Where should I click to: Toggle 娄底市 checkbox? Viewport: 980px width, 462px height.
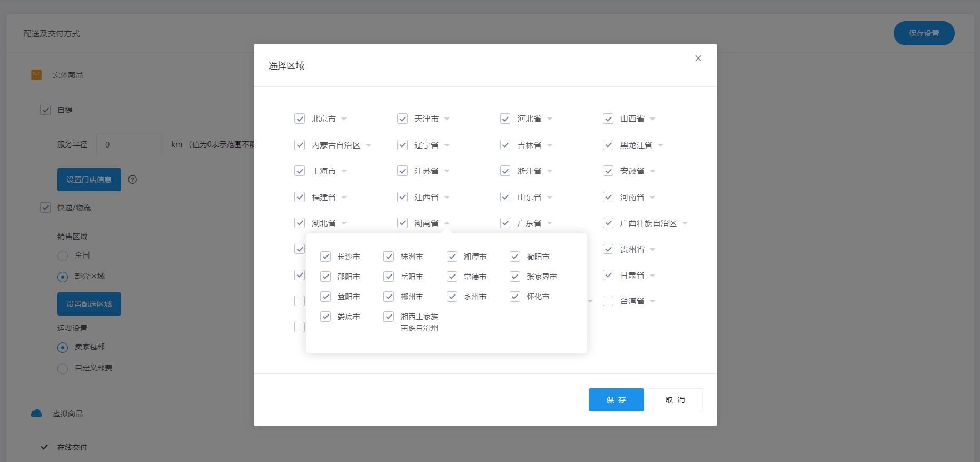(x=325, y=317)
